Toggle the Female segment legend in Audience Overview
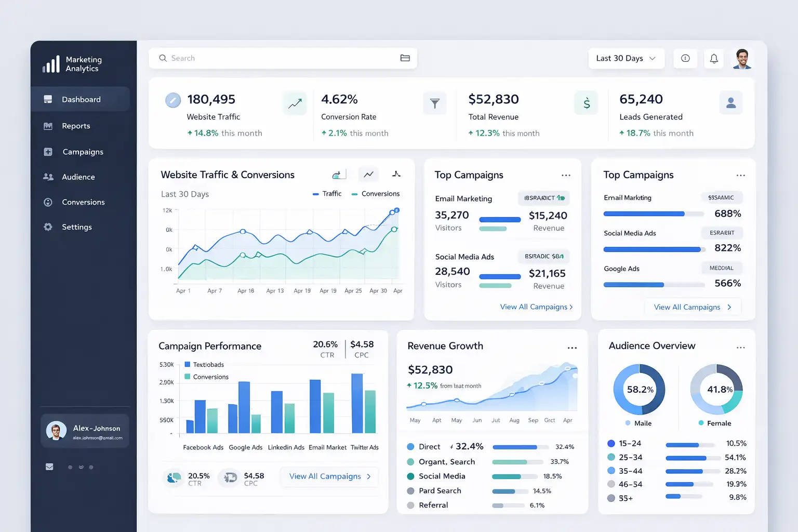This screenshot has height=532, width=798. 715,423
